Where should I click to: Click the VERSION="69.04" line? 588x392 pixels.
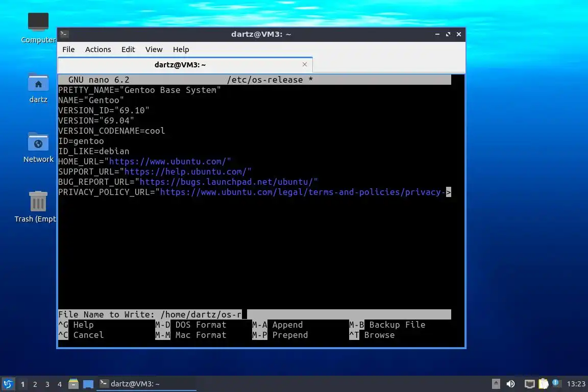(x=96, y=120)
